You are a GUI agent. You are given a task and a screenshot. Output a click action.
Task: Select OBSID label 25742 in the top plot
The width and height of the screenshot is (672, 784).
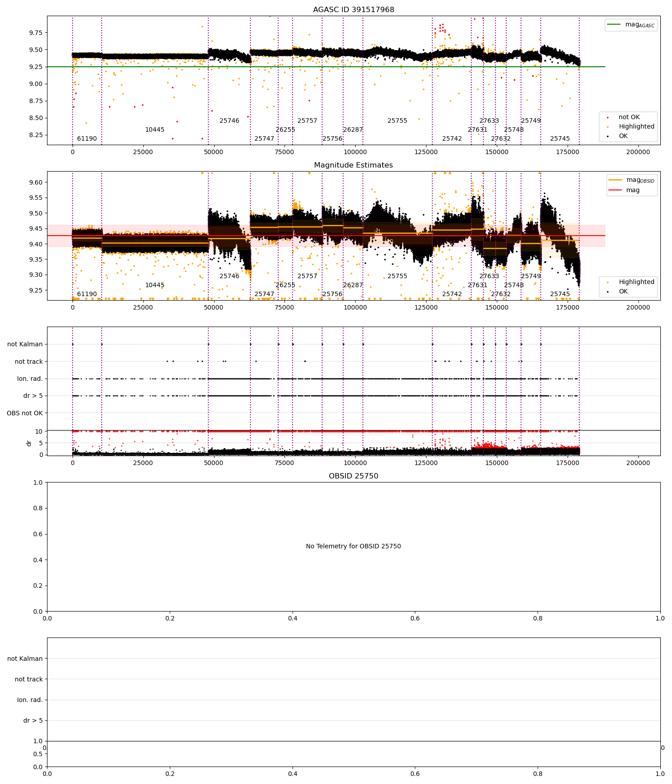pyautogui.click(x=452, y=139)
